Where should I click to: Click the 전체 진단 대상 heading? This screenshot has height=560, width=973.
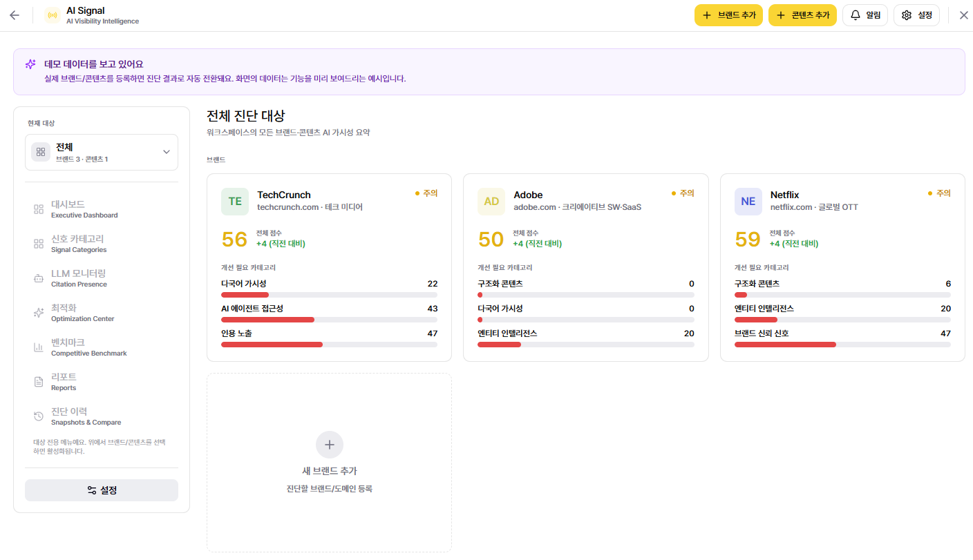tap(246, 116)
